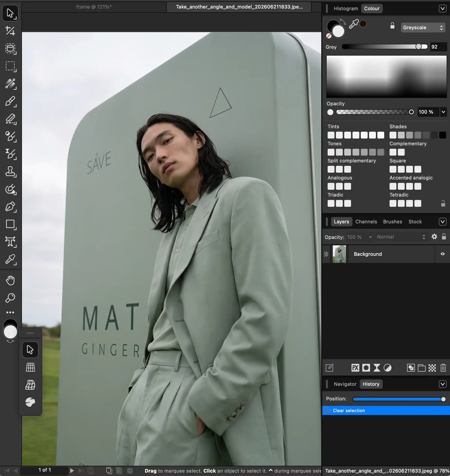Pick the Colour Picker tool in toolbar
Screen dimensions: 450x476
click(10, 259)
